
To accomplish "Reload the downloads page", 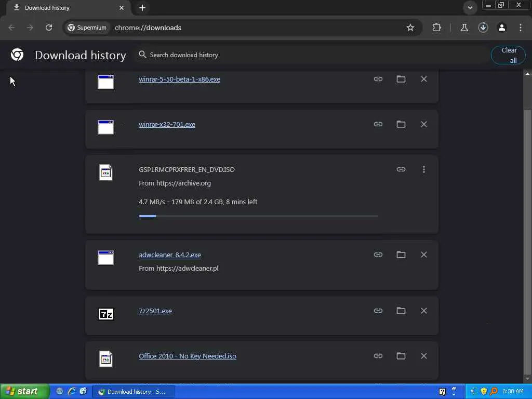I will (49, 28).
